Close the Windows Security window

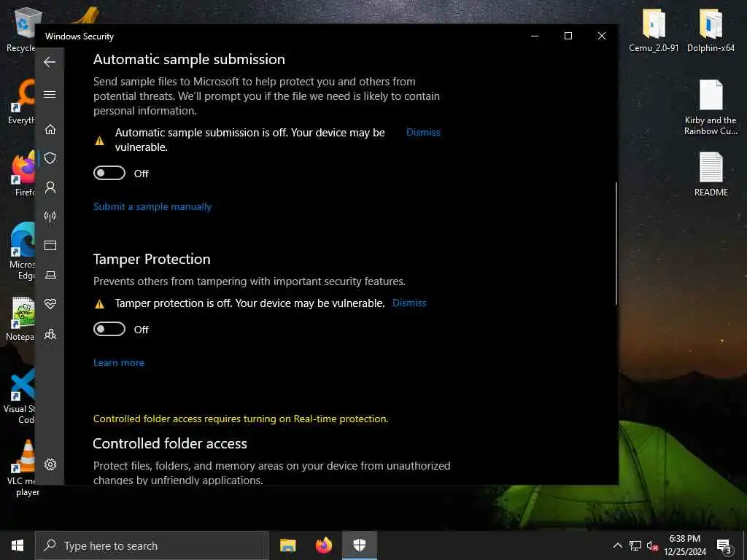point(602,36)
